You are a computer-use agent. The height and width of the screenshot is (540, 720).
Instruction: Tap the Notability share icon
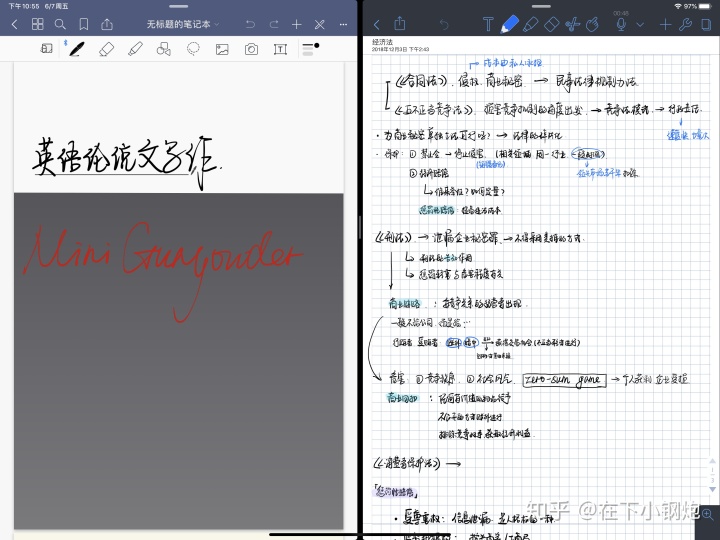(400, 23)
